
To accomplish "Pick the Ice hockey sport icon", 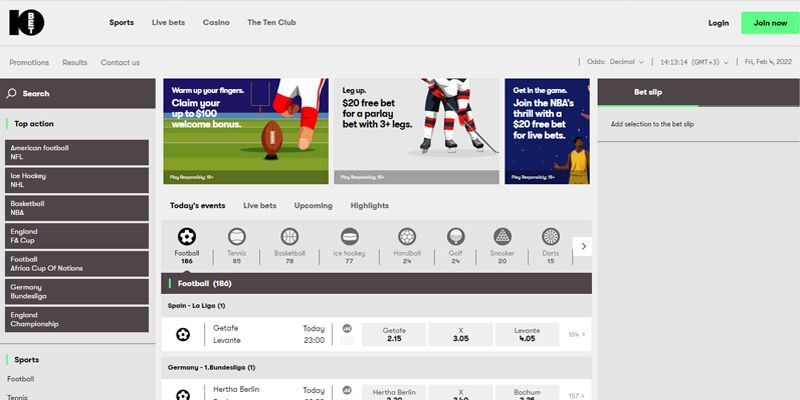I will [349, 238].
